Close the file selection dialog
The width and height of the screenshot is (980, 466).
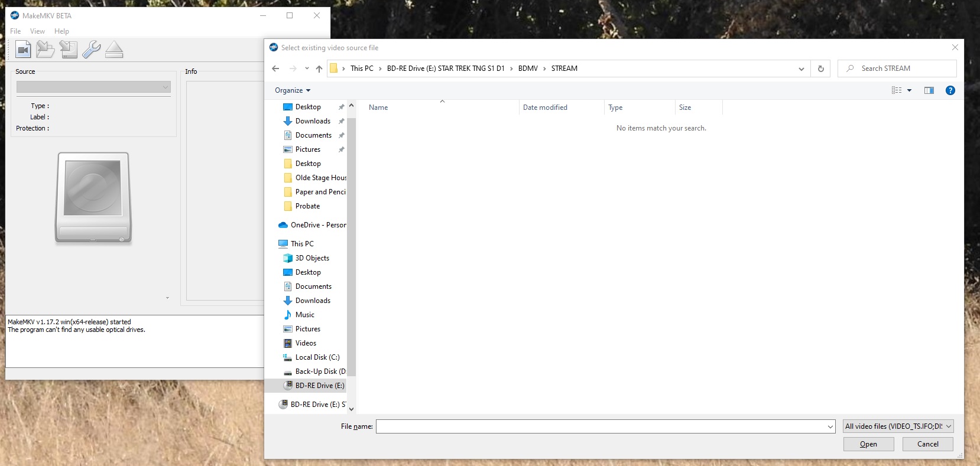(955, 47)
